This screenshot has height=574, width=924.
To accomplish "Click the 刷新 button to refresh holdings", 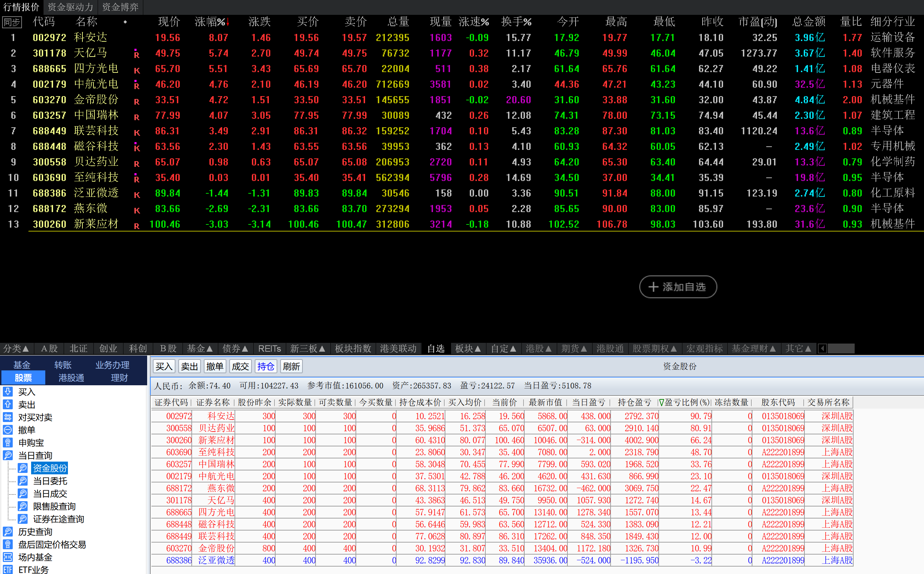I will [291, 366].
